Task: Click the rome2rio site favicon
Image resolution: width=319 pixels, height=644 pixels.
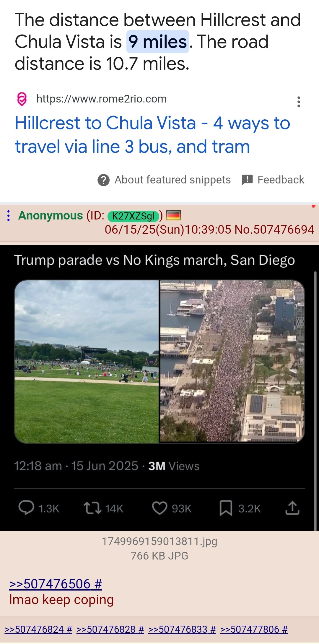Action: pyautogui.click(x=22, y=99)
